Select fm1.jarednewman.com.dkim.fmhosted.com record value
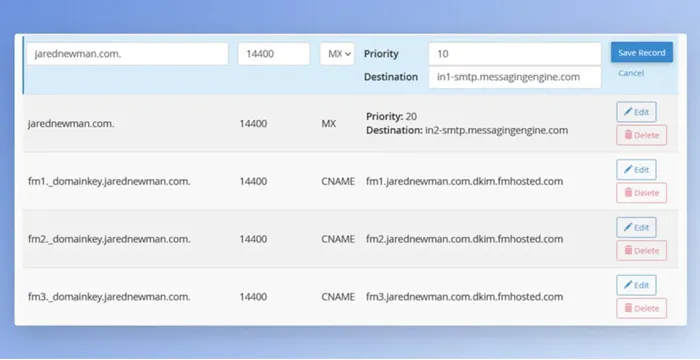The image size is (700, 360). 464,181
